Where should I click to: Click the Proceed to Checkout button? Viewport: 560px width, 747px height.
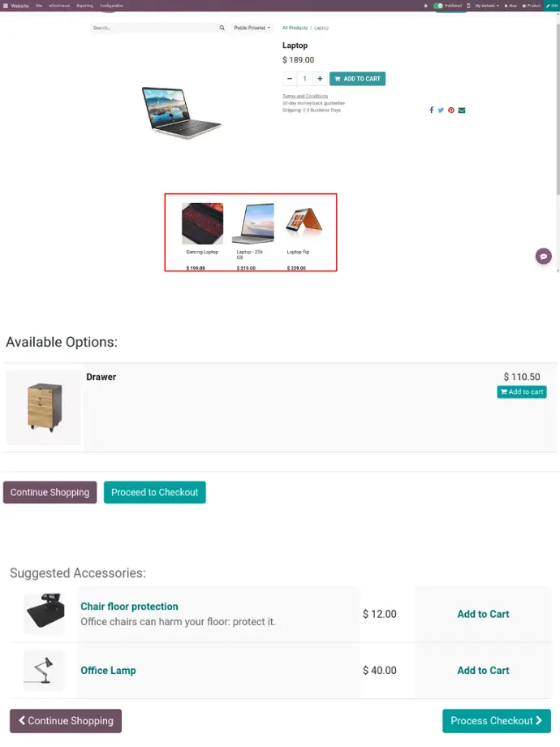[155, 492]
